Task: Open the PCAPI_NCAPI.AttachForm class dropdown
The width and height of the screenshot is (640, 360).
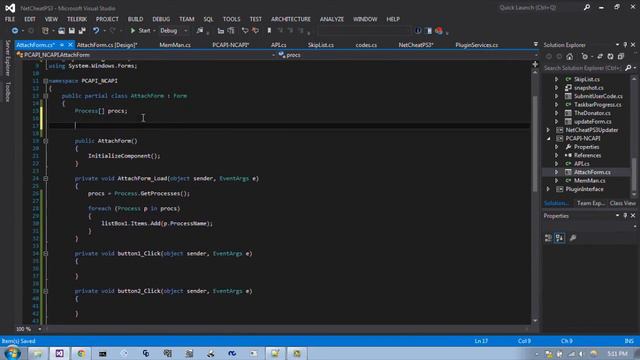Action: click(273, 55)
